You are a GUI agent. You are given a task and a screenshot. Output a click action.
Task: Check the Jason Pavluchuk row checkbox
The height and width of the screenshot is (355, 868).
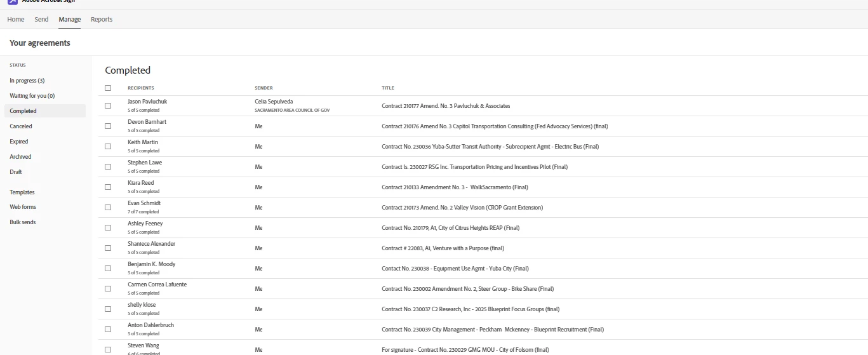[x=108, y=106]
